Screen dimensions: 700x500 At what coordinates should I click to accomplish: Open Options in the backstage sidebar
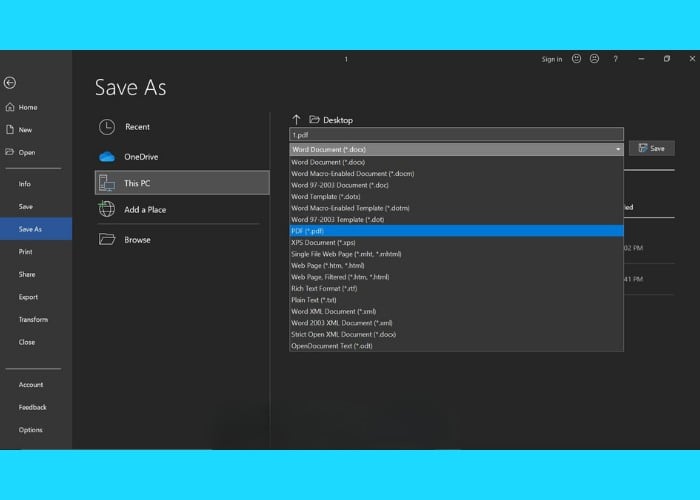pos(30,430)
